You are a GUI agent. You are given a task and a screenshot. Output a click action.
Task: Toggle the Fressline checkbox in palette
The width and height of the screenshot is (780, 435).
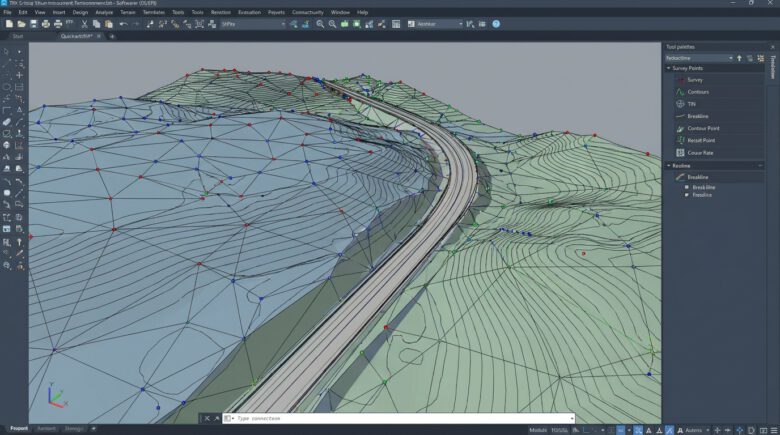click(x=686, y=195)
